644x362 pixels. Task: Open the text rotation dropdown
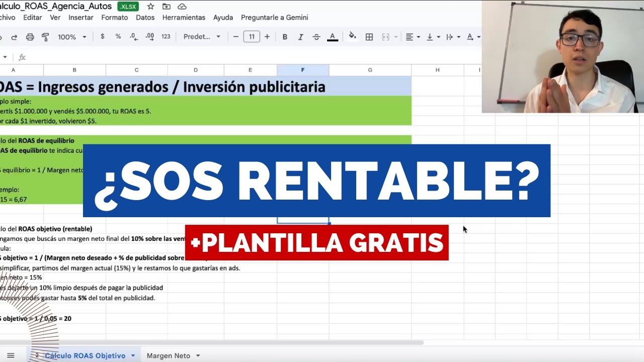point(473,37)
